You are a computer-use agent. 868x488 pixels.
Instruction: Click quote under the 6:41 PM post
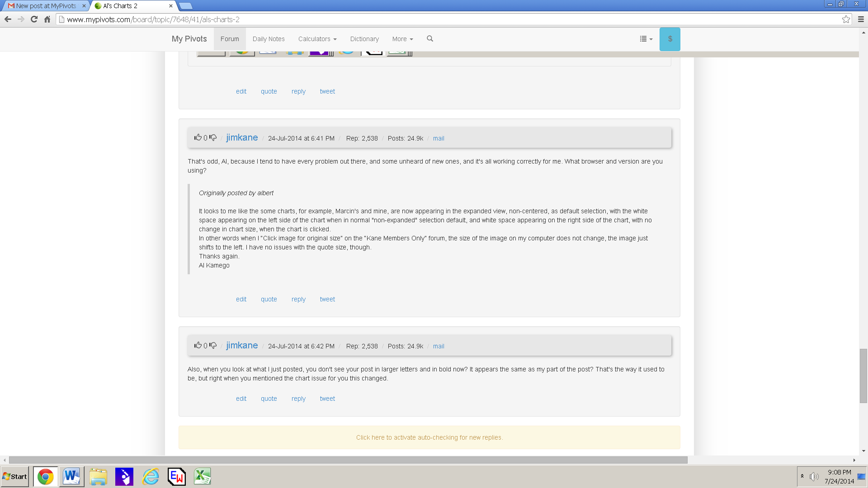(269, 299)
